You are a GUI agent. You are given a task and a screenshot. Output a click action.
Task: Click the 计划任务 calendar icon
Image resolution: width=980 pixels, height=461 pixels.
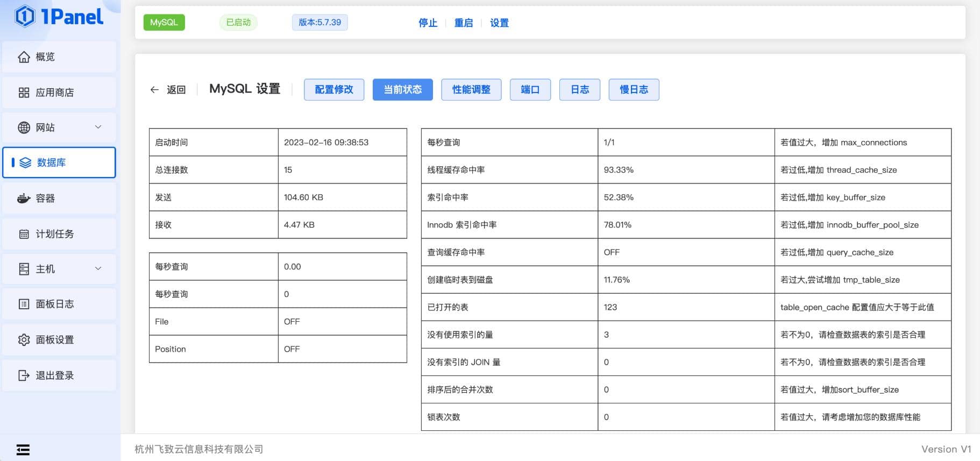[x=24, y=234]
